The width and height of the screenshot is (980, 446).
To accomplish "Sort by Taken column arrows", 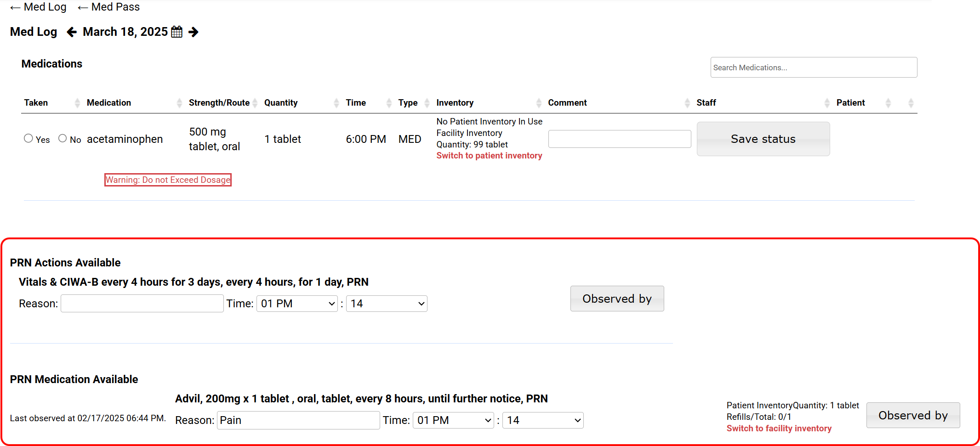I will coord(77,103).
